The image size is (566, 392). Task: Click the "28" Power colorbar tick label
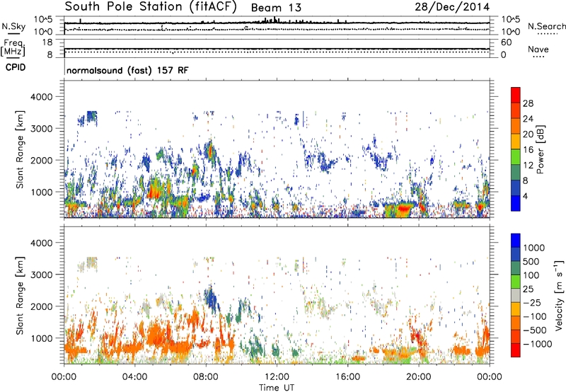pyautogui.click(x=528, y=103)
